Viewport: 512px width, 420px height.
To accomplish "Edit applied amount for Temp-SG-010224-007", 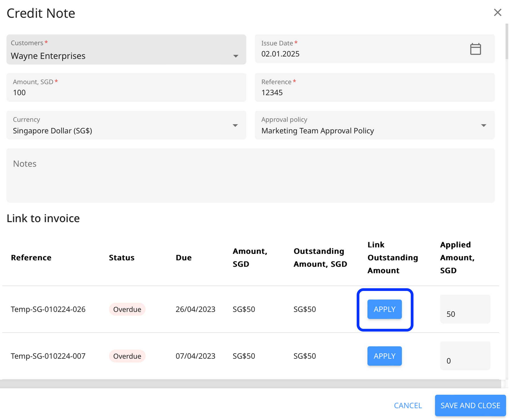I will pyautogui.click(x=465, y=356).
